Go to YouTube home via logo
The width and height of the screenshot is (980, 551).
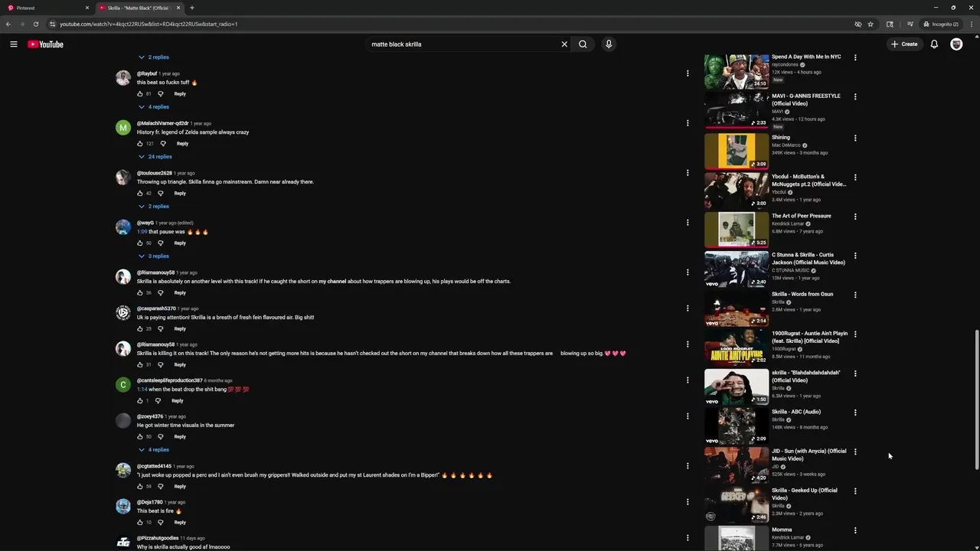pos(45,44)
